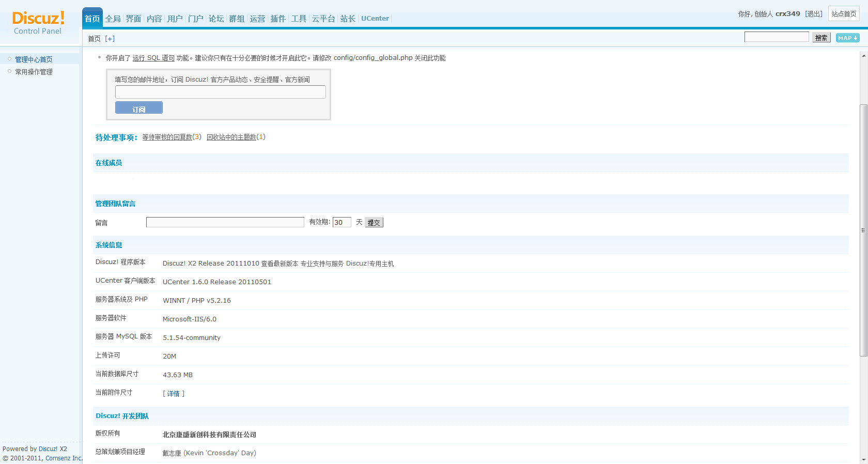Viewport: 868px width, 464px height.
Task: Click the vertical scrollbar thumb
Action: (863, 230)
